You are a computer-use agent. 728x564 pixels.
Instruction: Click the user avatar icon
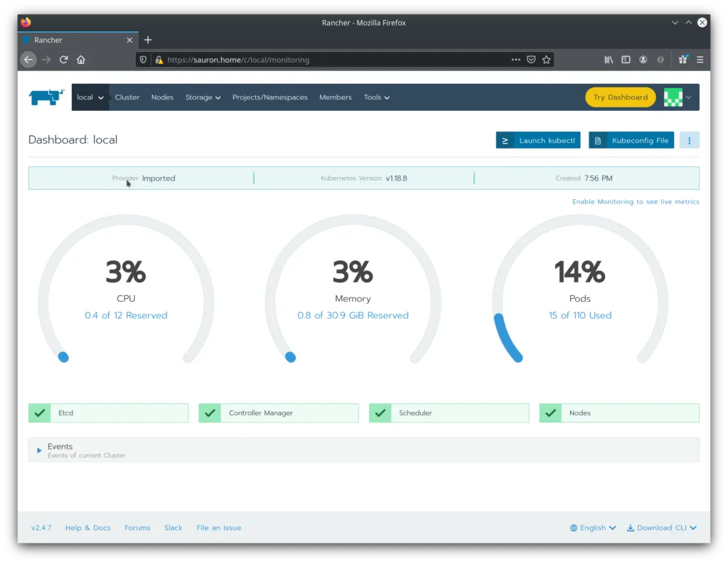[x=673, y=97]
